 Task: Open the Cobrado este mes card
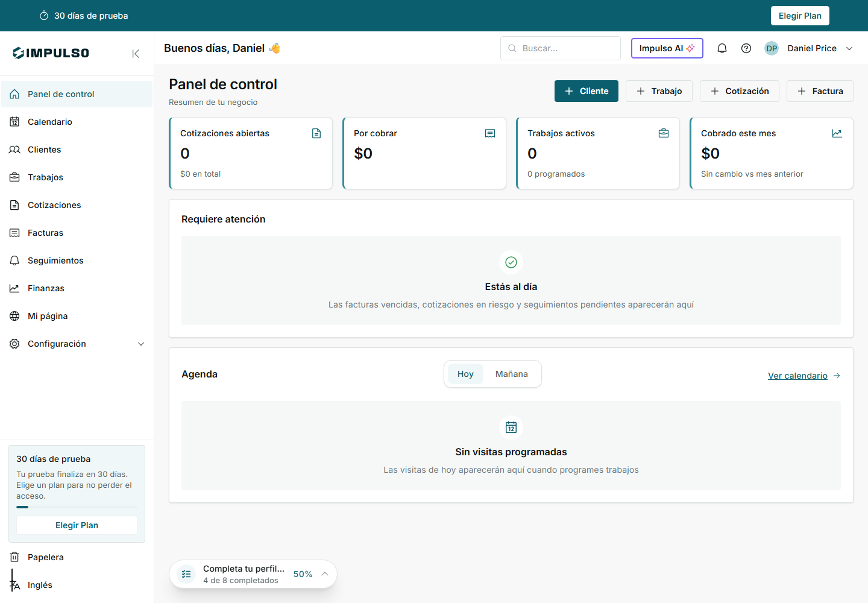coord(772,153)
